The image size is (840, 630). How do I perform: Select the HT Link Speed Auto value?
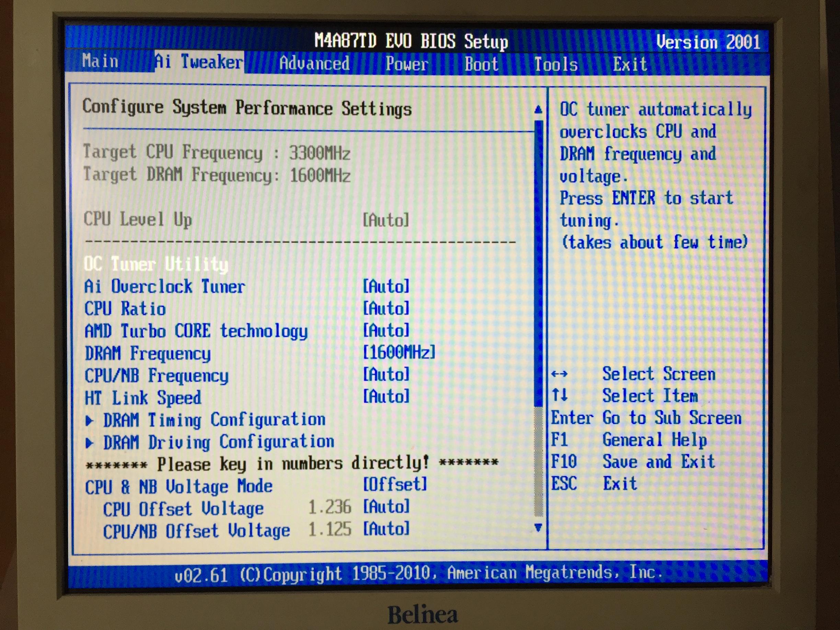tap(386, 397)
